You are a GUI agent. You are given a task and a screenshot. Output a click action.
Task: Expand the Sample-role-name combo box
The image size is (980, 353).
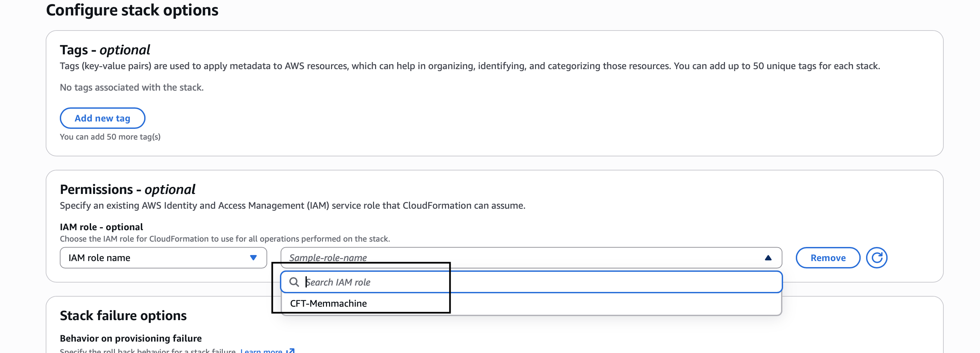(x=529, y=258)
